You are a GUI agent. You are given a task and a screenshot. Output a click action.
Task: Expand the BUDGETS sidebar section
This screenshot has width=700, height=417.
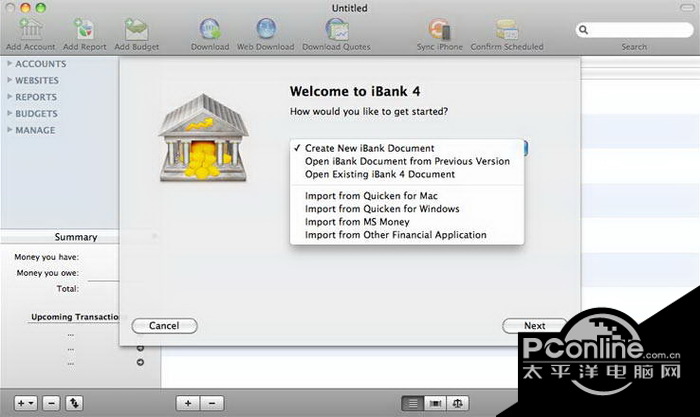click(10, 113)
